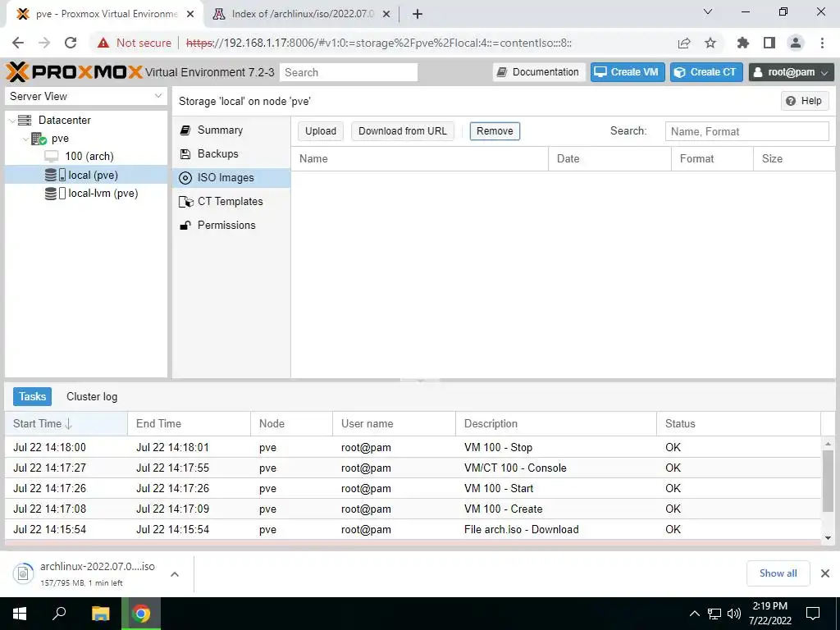Screen dimensions: 840x630
Task: Open Documentation button
Action: click(x=538, y=72)
